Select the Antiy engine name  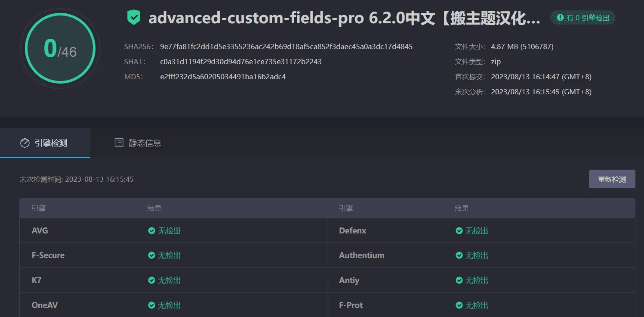point(349,280)
